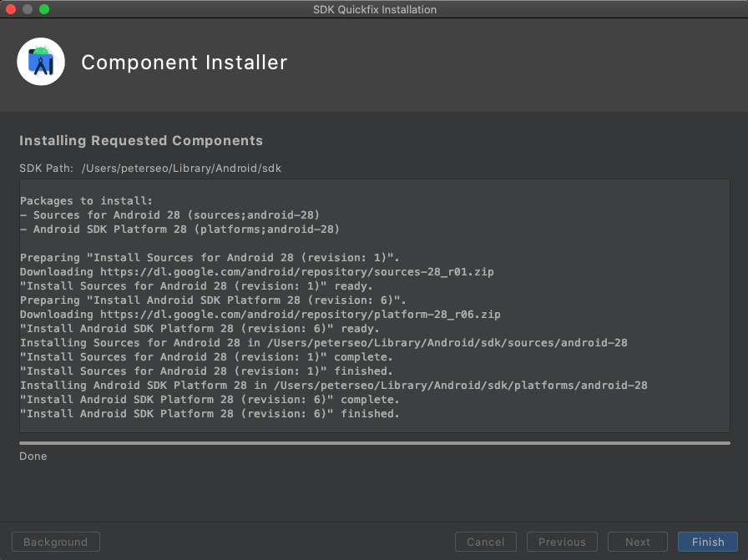Click 'Install Android SDK Platform 28' ready line

pyautogui.click(x=200, y=329)
